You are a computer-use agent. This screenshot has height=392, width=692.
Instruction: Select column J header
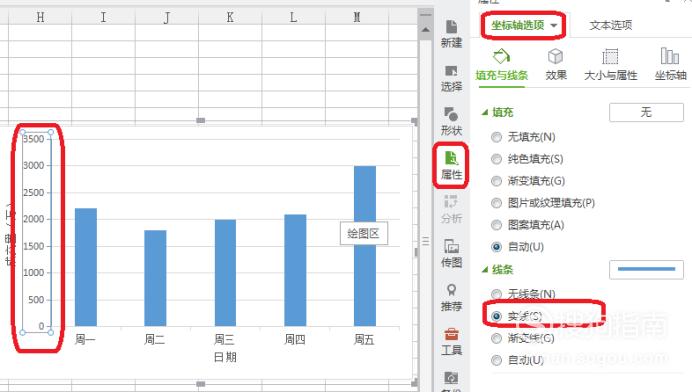click(167, 17)
